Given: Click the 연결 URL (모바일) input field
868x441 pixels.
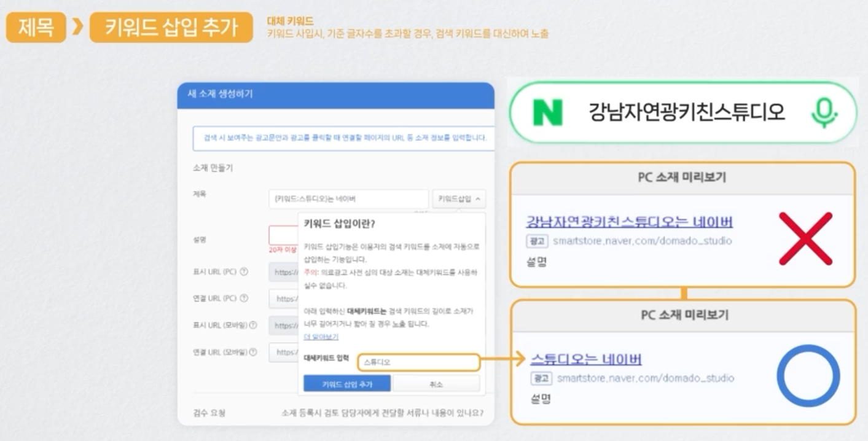Looking at the screenshot, I should pos(283,353).
